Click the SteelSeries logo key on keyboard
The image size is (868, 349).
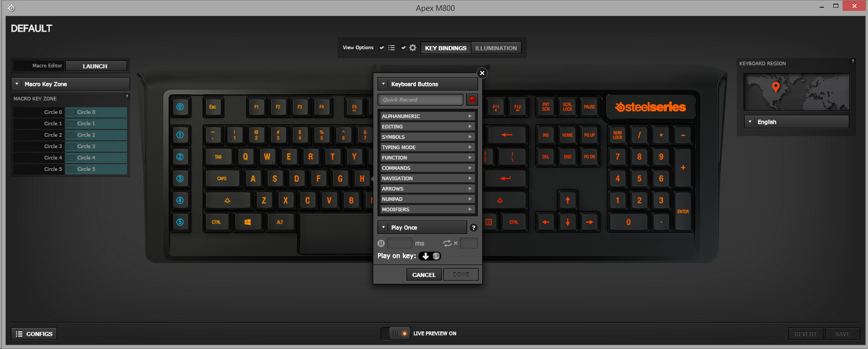coord(650,107)
